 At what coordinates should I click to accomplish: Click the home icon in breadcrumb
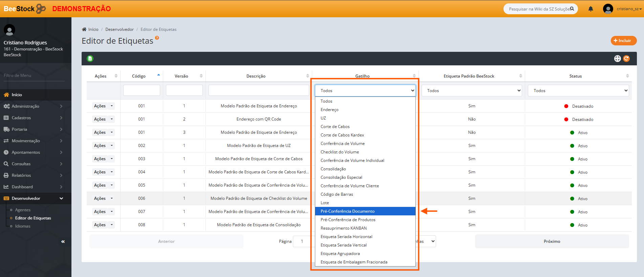[84, 29]
